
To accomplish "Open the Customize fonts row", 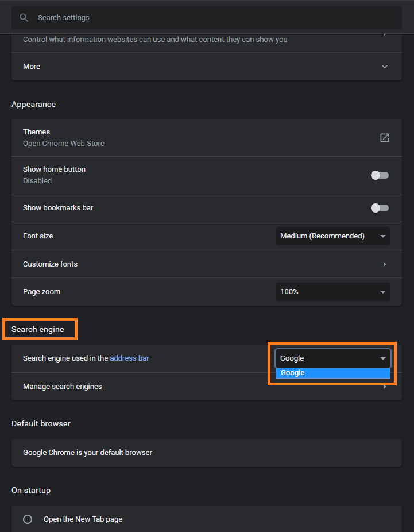I will pos(207,264).
